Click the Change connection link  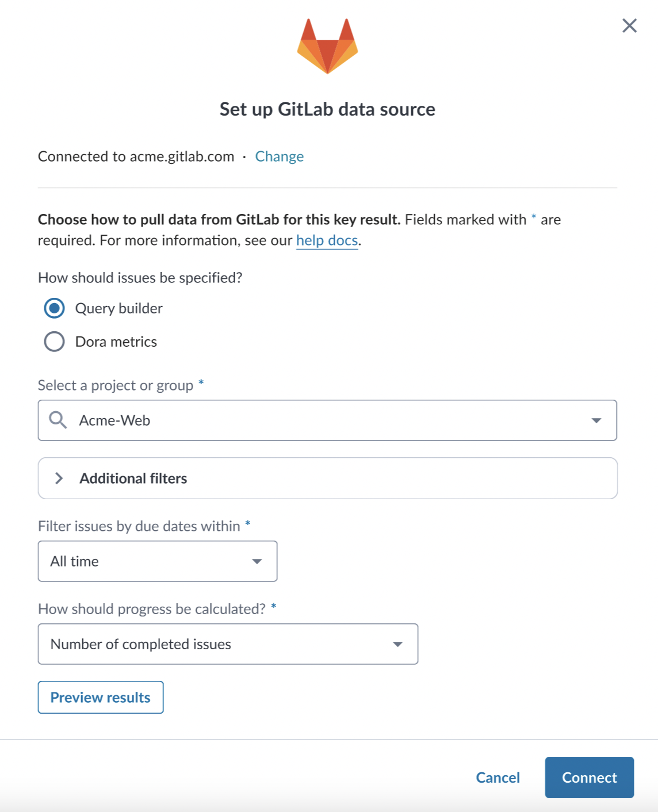pos(280,156)
